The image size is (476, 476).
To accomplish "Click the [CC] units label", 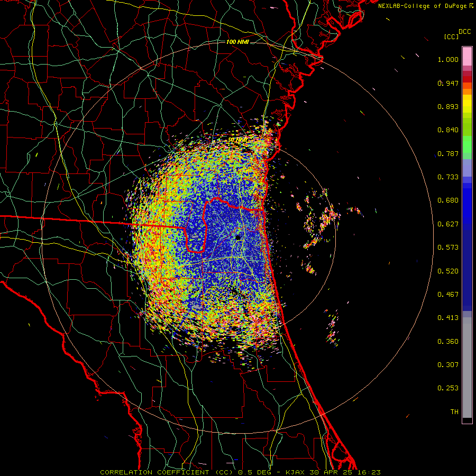I will point(451,36).
